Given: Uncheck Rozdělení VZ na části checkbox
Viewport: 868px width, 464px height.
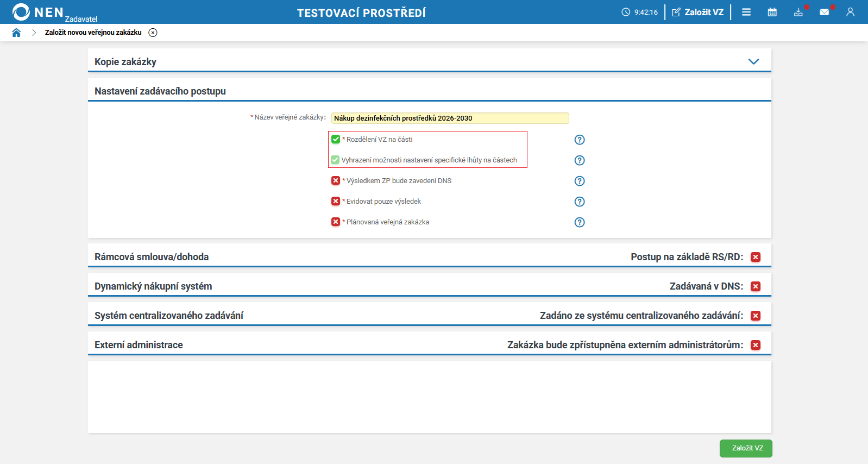Looking at the screenshot, I should coord(336,139).
